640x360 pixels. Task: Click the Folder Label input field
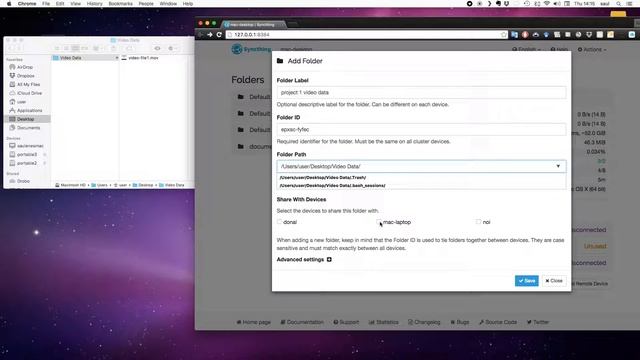[421, 92]
